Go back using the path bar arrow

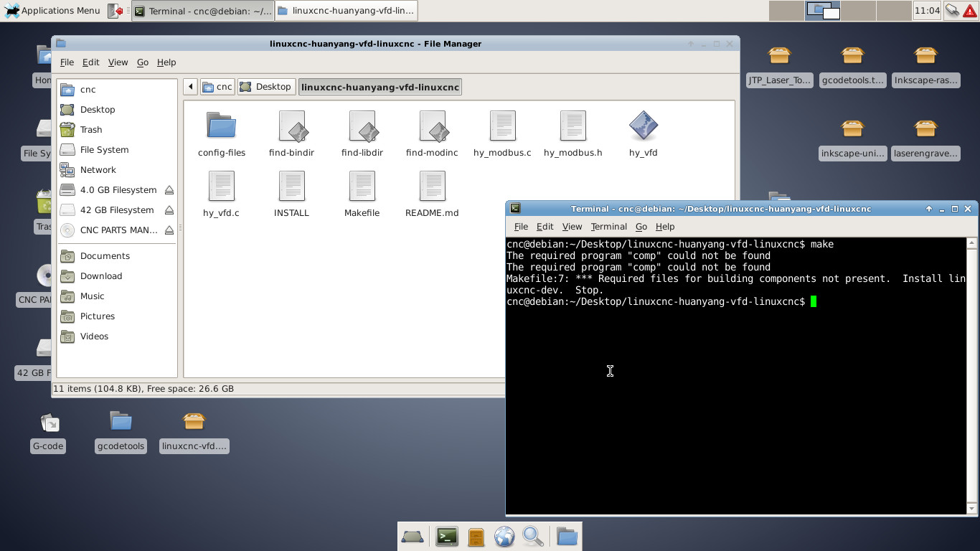coord(190,87)
